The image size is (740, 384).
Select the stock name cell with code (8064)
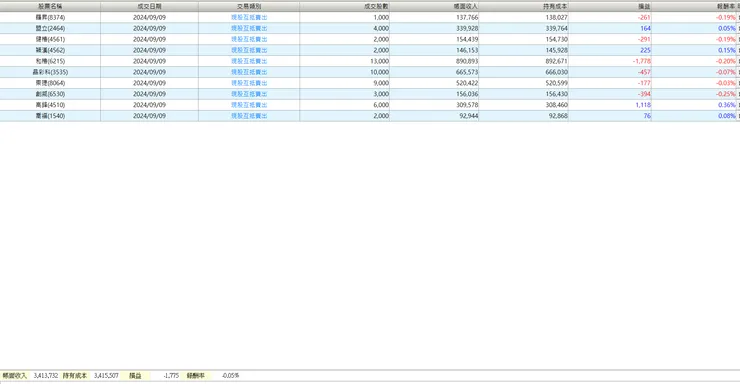[50, 83]
